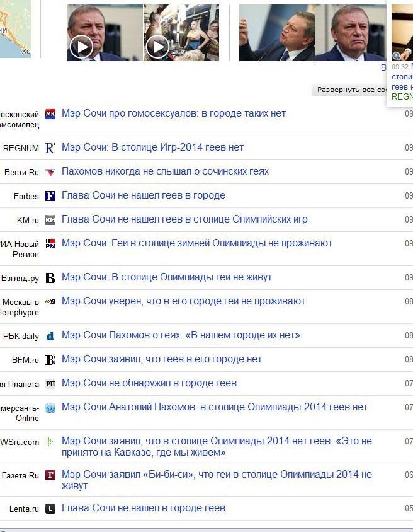This screenshot has height=532, width=413.
Task: Open the Lenta.ru headline link
Action: click(x=144, y=508)
